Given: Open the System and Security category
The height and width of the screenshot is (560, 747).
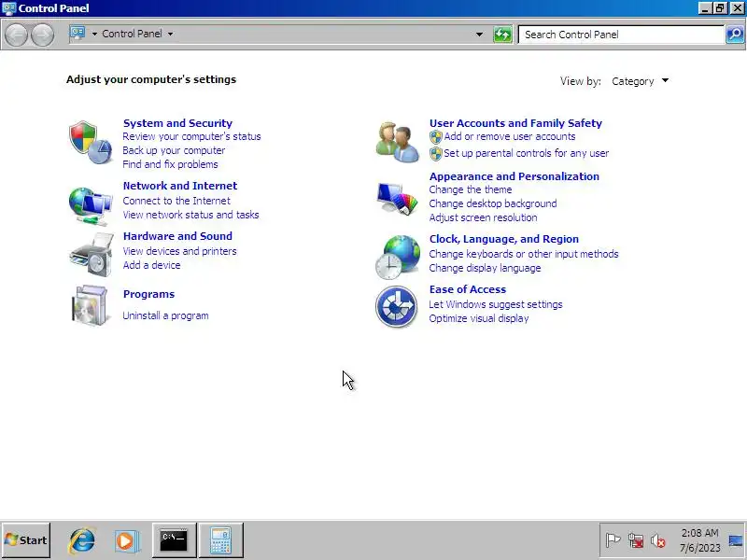Looking at the screenshot, I should 177,123.
